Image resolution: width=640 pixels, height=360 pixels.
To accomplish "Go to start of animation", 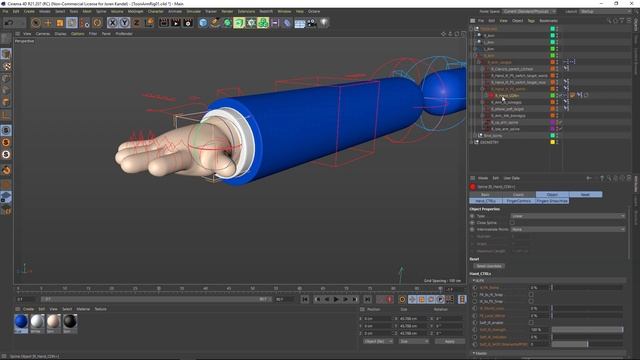I will click(x=305, y=300).
